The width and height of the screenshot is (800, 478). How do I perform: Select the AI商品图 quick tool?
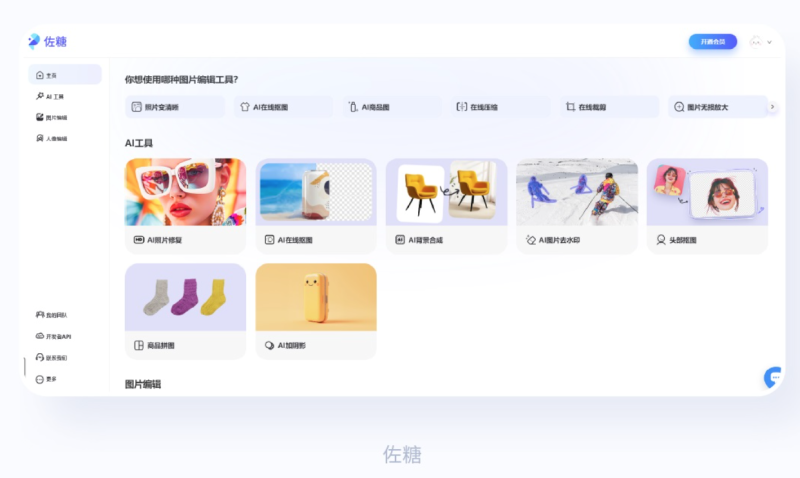pos(392,107)
